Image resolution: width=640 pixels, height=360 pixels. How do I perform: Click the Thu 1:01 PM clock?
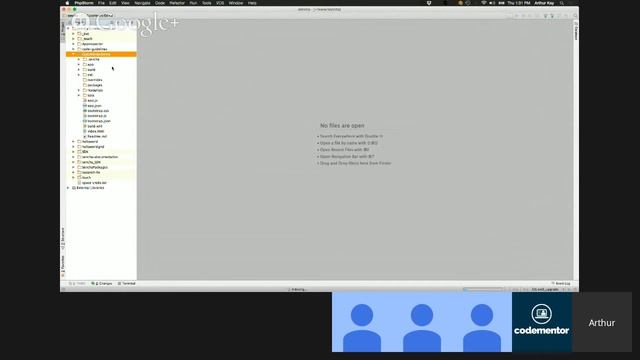pos(519,3)
